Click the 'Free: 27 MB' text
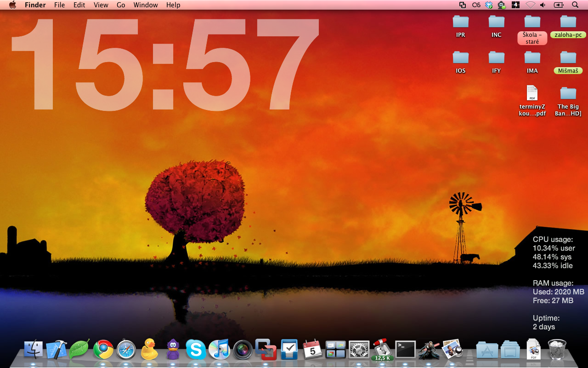Viewport: 588px width, 368px height. point(553,300)
